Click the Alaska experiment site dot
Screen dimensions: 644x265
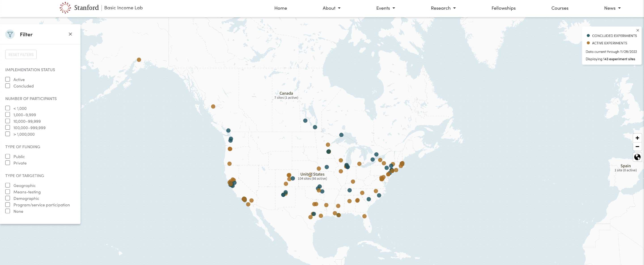tap(139, 60)
